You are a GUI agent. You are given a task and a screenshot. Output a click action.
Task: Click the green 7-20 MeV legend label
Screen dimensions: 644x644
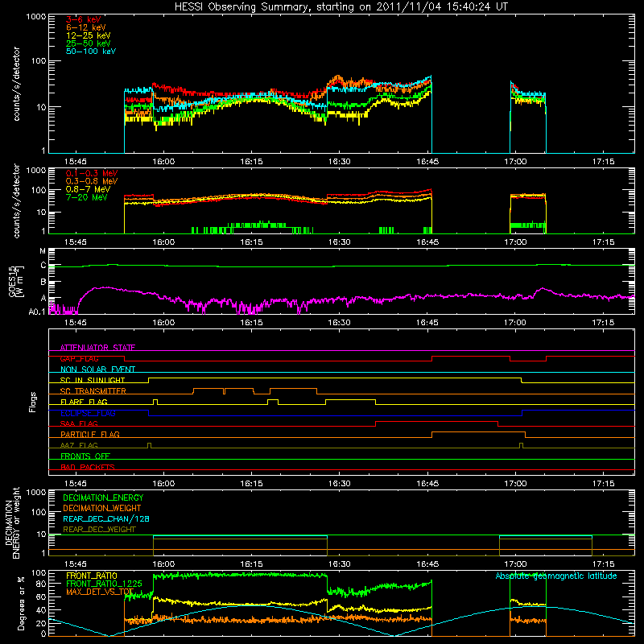click(x=86, y=197)
